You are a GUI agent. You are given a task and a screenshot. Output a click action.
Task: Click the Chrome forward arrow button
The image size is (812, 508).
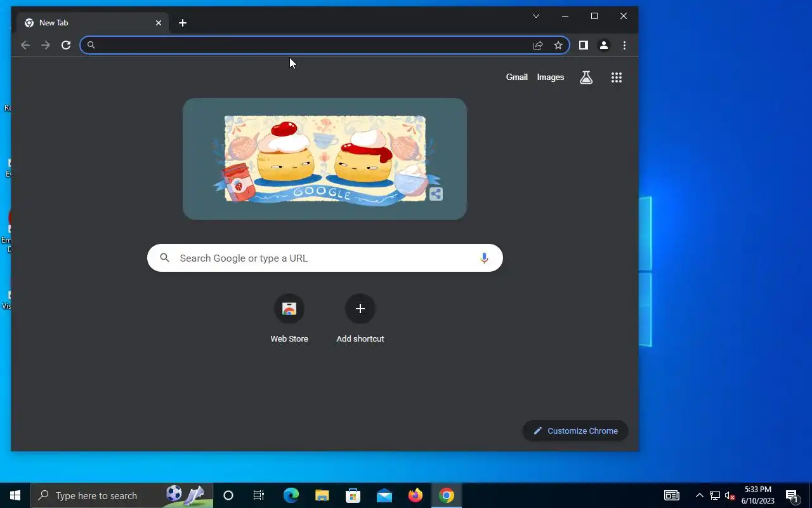[46, 45]
